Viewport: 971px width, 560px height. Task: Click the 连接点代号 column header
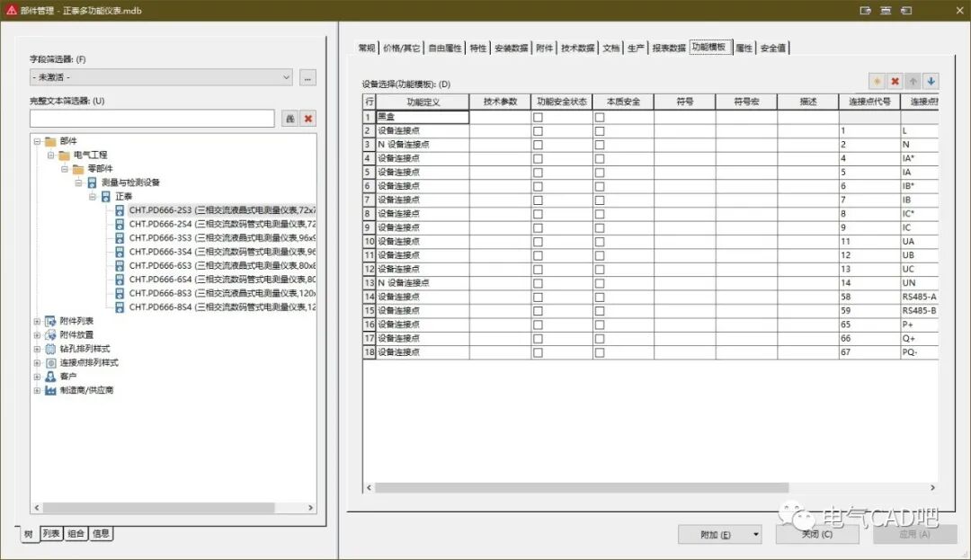pos(869,102)
